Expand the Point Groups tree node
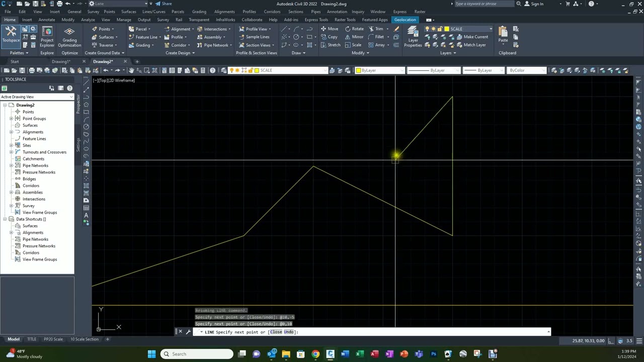 tap(11, 119)
